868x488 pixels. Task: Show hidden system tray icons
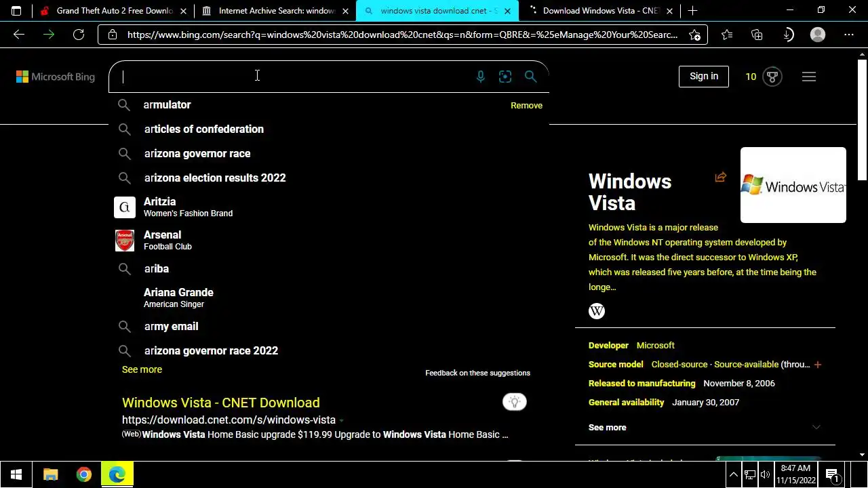pos(734,474)
